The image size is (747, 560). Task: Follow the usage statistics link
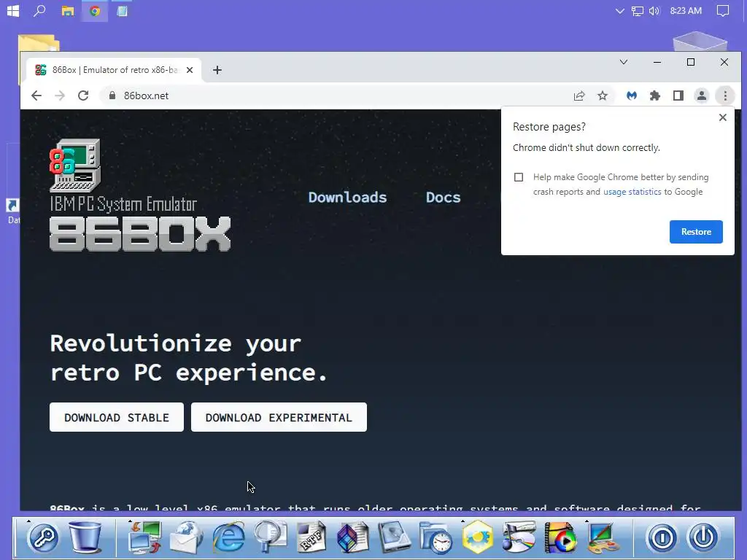click(x=632, y=192)
